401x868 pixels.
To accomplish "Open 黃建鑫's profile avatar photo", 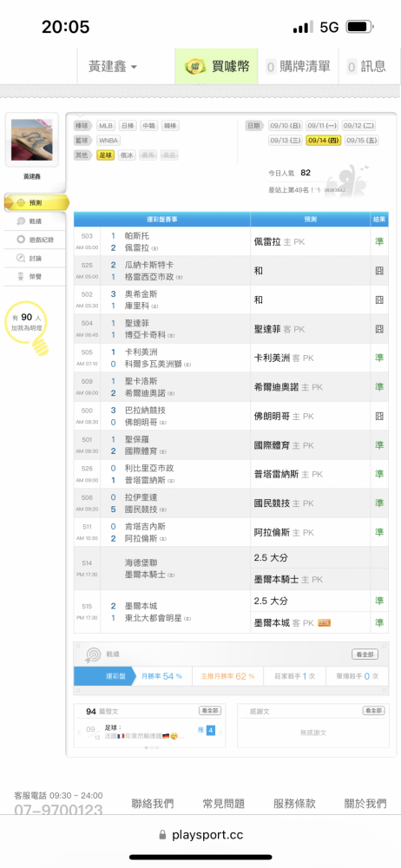I will click(x=31, y=140).
